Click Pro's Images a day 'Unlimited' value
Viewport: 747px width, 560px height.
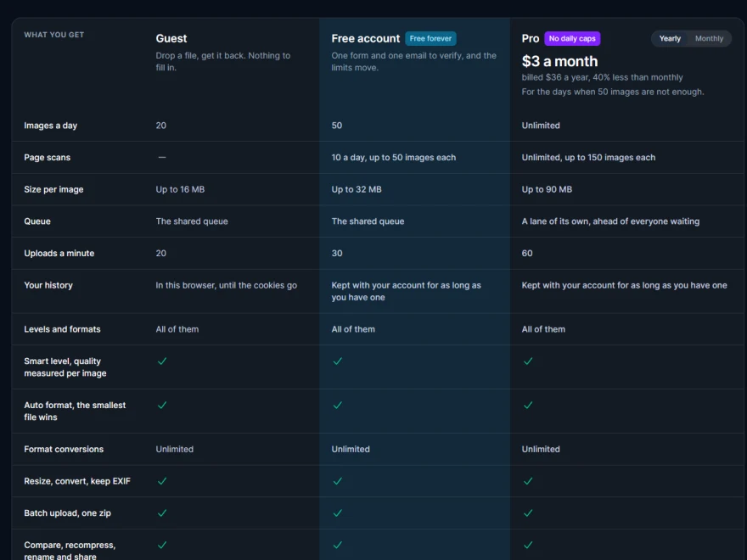[541, 126]
